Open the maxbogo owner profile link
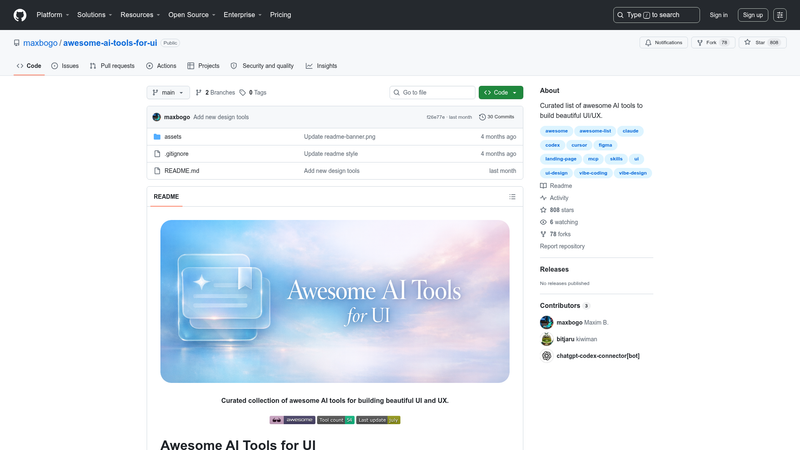Viewport: 800px width, 450px height. (x=40, y=43)
